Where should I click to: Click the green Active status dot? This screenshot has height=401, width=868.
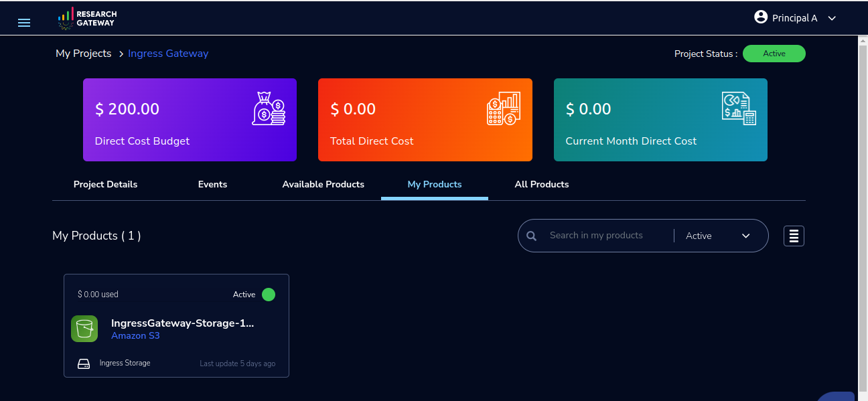269,295
